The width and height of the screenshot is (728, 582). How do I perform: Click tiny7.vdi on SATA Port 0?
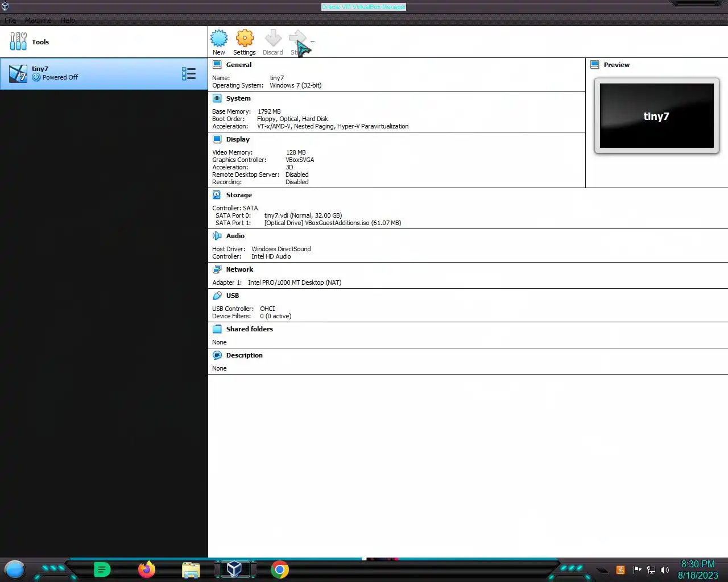click(303, 215)
